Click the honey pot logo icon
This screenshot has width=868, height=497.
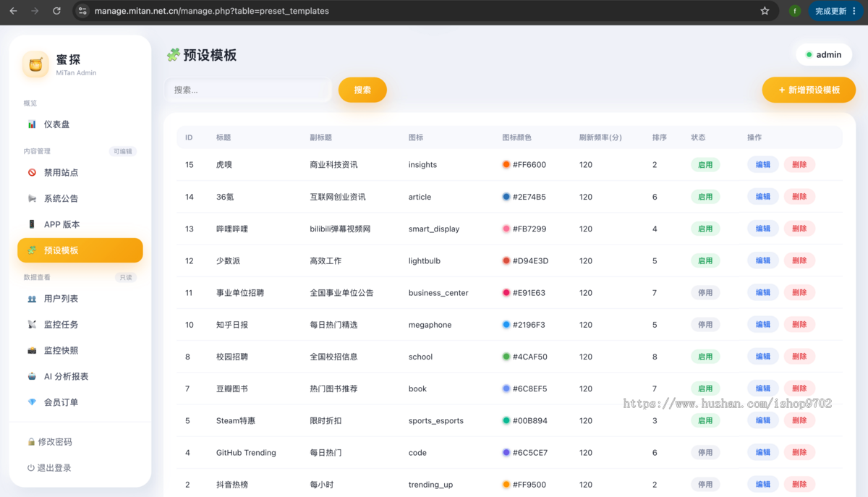35,64
